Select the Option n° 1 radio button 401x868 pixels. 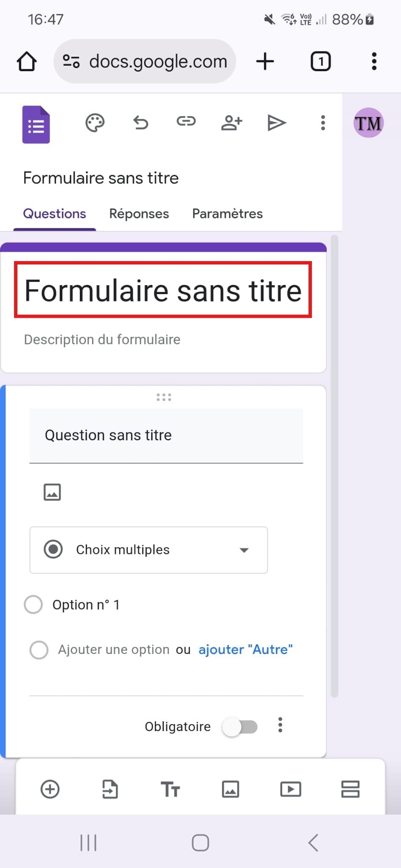pyautogui.click(x=34, y=604)
